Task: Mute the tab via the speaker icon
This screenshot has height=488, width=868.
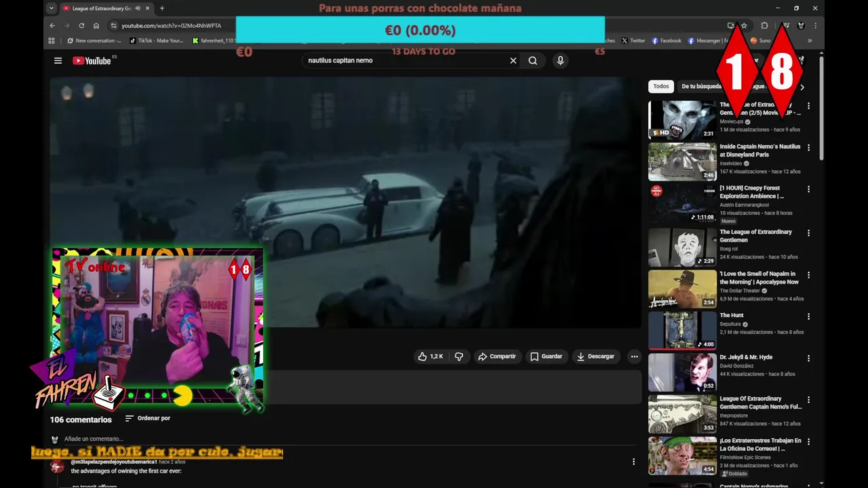Action: click(x=138, y=8)
